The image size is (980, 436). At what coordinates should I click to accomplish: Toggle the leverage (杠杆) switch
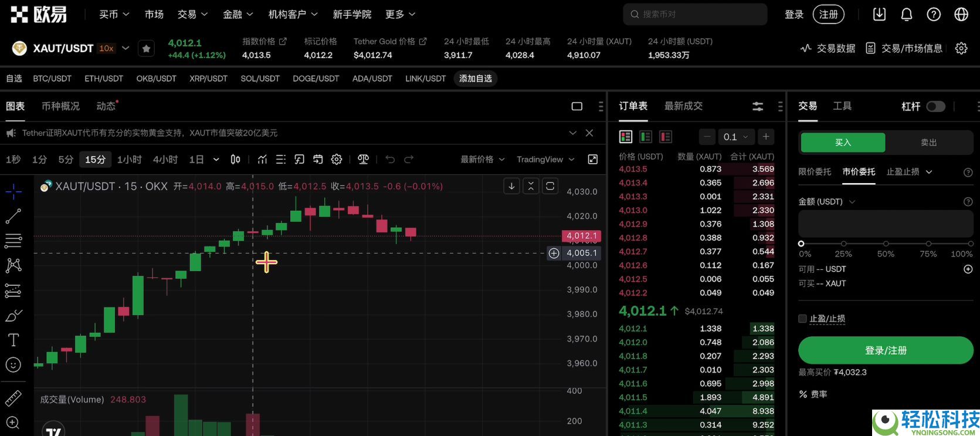(x=935, y=106)
